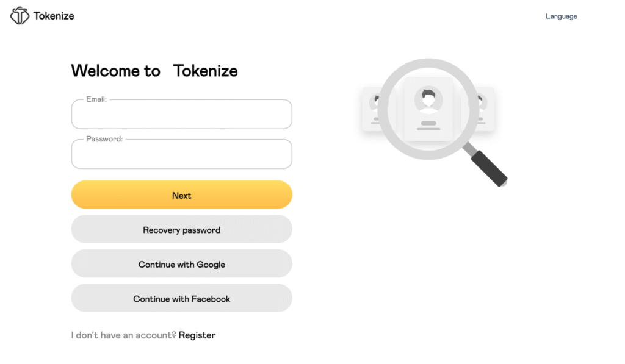Continue with Google
The width and height of the screenshot is (625, 364).
pyautogui.click(x=181, y=264)
